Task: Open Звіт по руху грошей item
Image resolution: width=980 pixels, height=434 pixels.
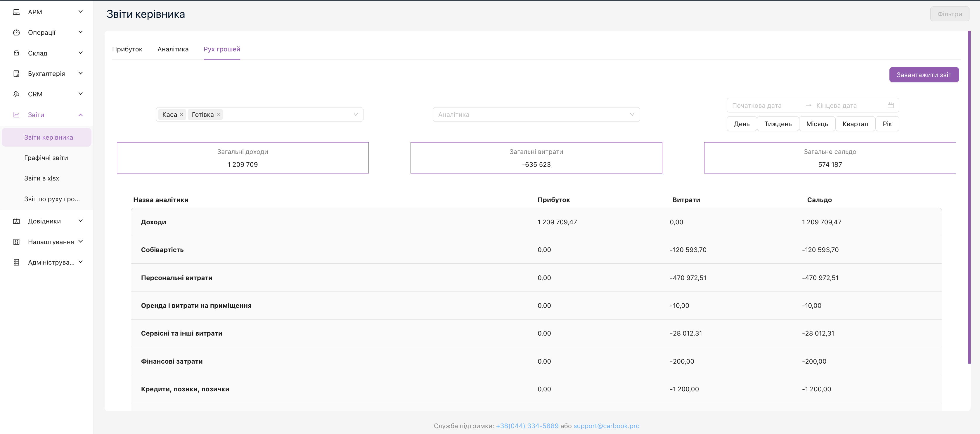Action: [52, 199]
